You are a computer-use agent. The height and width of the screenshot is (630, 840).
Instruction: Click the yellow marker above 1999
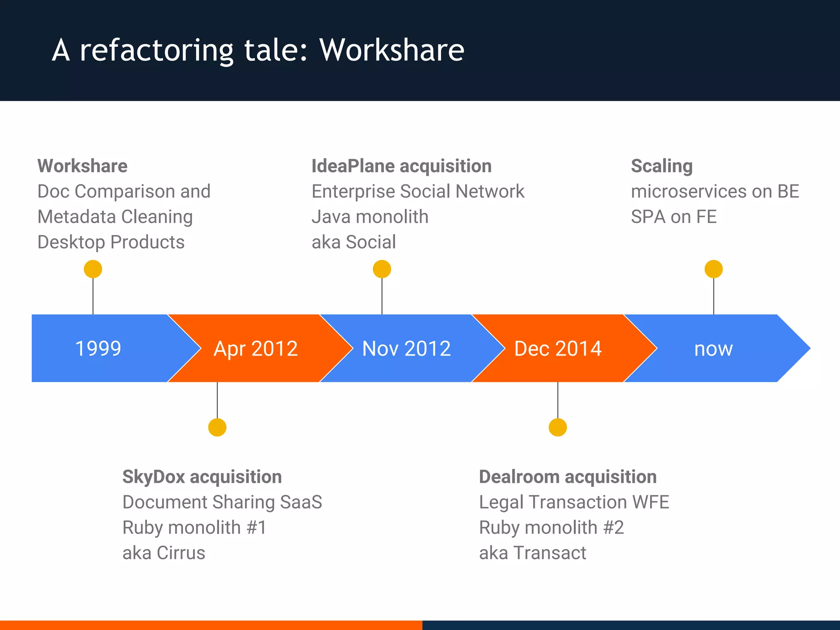click(93, 269)
